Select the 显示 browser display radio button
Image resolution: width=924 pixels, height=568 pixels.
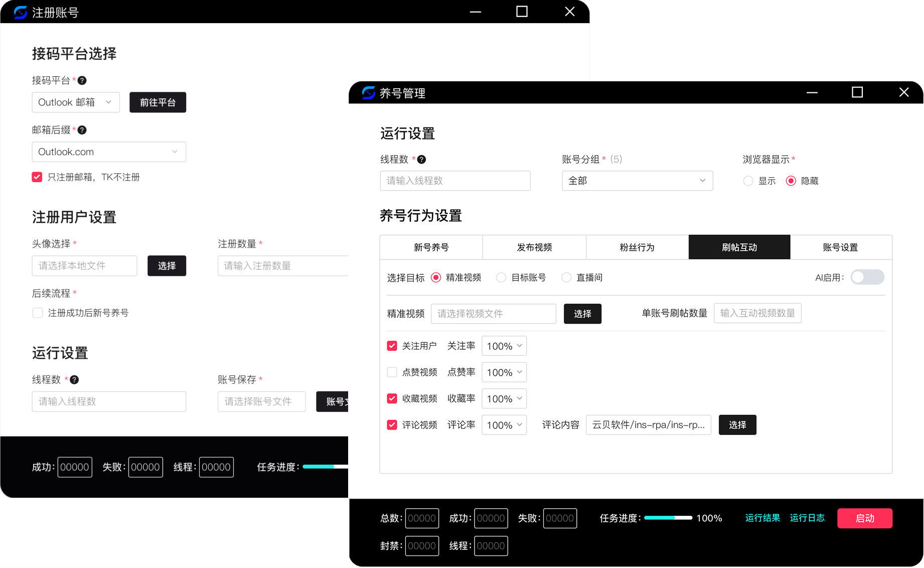(x=748, y=181)
